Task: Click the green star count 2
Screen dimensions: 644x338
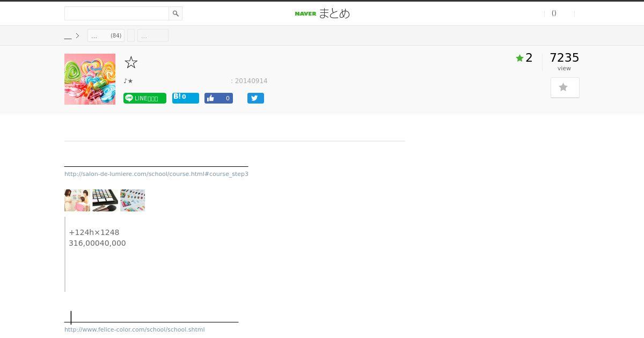Action: [524, 58]
